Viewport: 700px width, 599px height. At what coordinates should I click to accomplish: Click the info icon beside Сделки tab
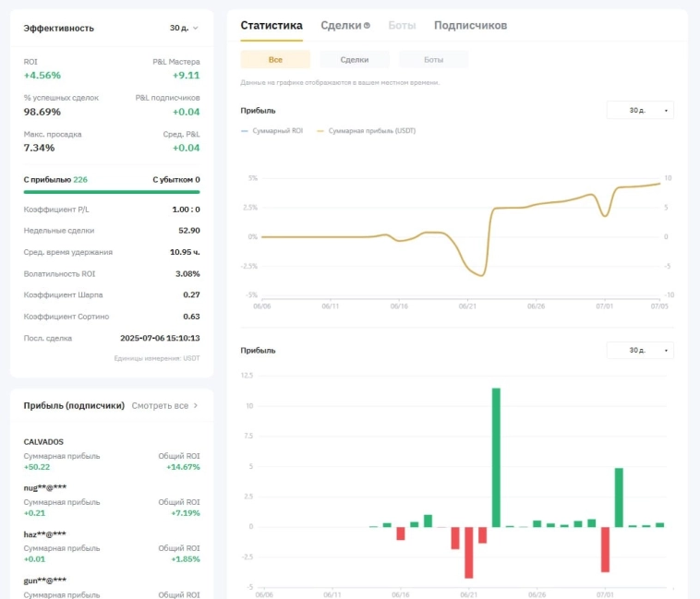click(x=368, y=27)
